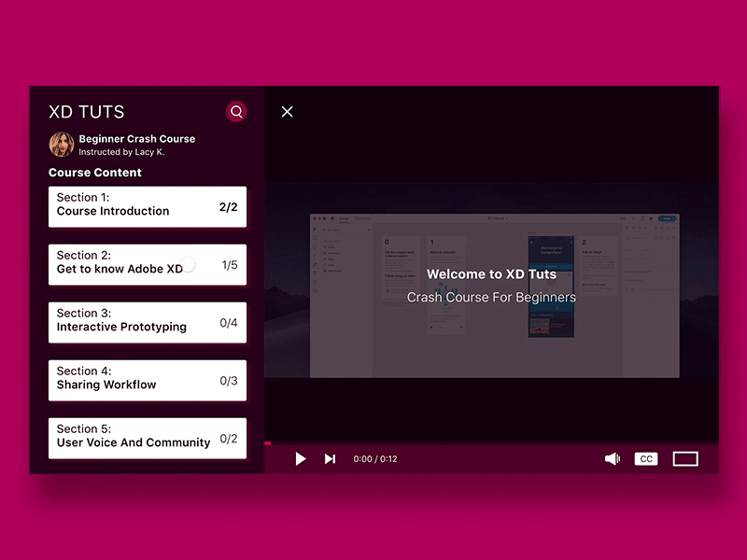Expand Section 2: Get to know Adobe XD
Viewport: 747px width, 560px height.
point(147,263)
